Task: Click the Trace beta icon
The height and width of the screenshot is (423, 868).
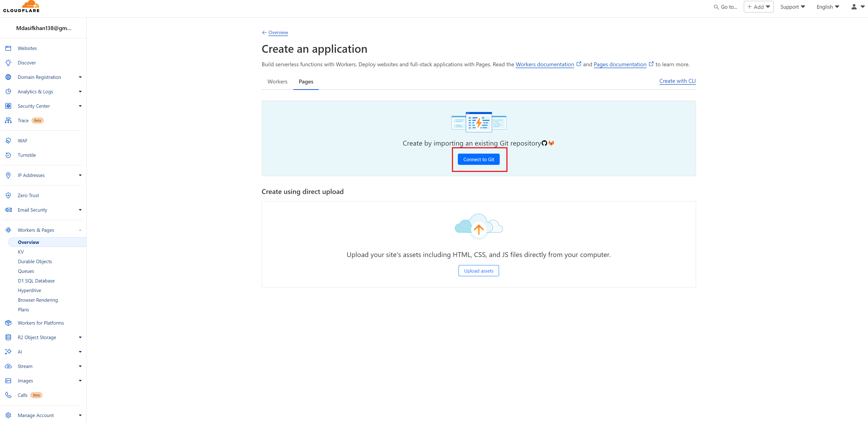Action: [x=8, y=120]
